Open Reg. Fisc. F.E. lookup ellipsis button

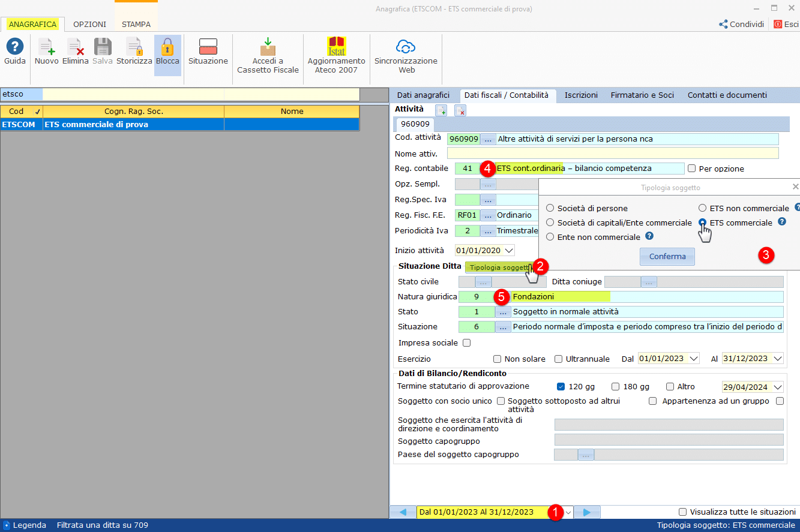(488, 215)
